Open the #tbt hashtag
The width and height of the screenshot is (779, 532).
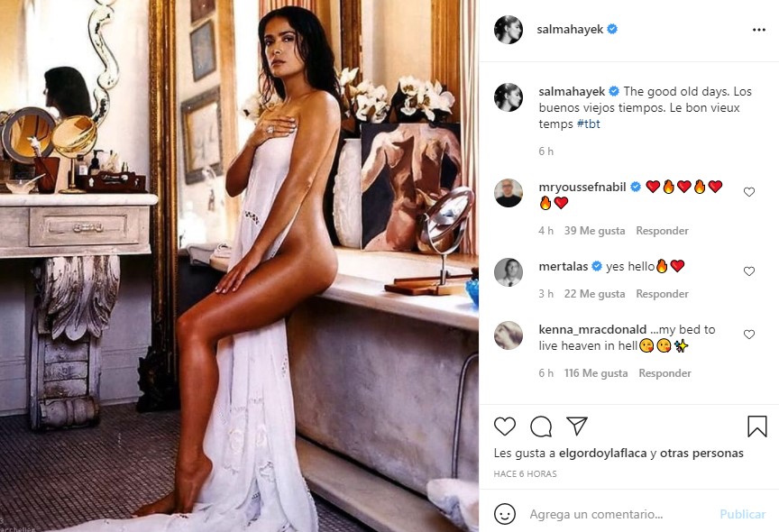click(x=588, y=124)
